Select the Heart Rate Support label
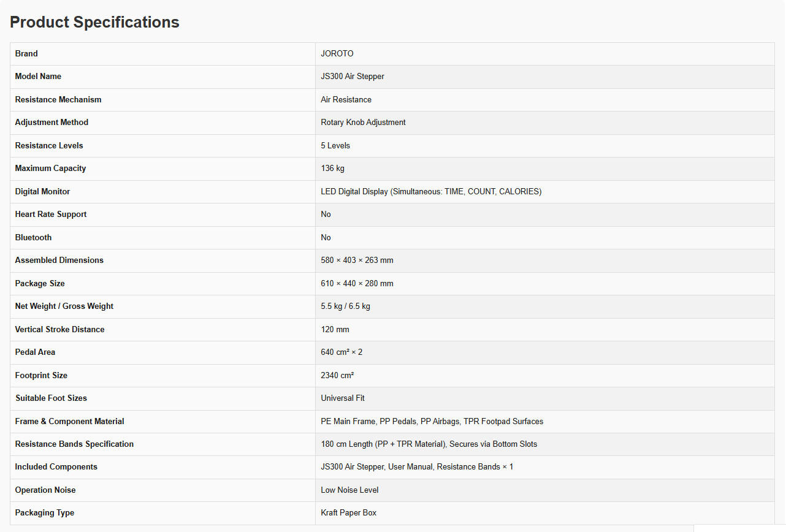The width and height of the screenshot is (786, 532). coord(51,215)
